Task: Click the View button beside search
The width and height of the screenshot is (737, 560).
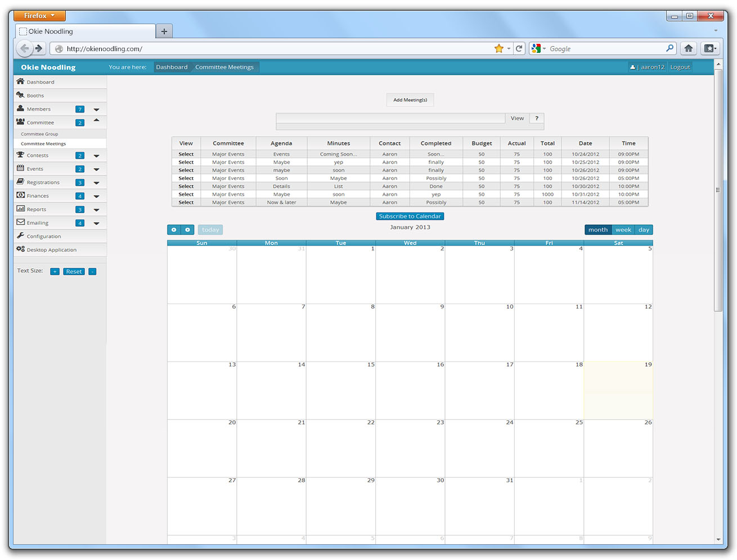Action: tap(517, 118)
